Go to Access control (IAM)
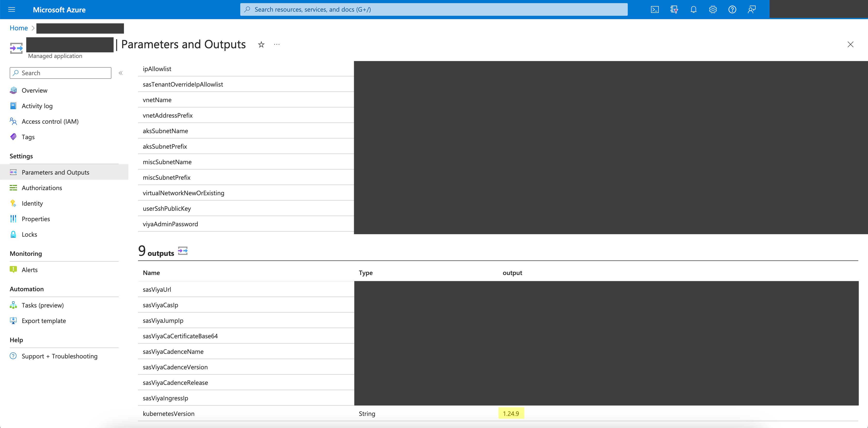Viewport: 868px width, 428px height. click(x=50, y=121)
